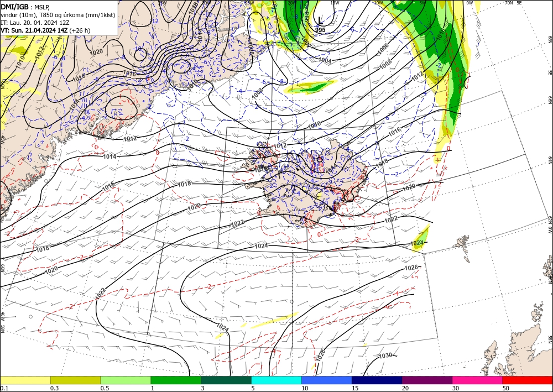
Task: Pick the blue 10–15 mm legend swatch
Action: pyautogui.click(x=327, y=380)
